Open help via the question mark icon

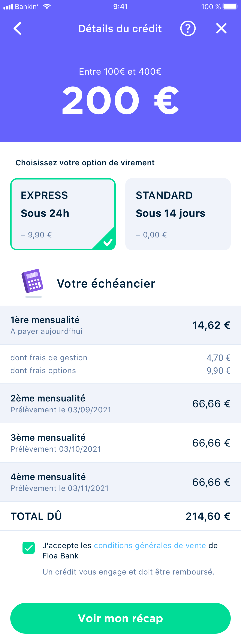point(188,29)
